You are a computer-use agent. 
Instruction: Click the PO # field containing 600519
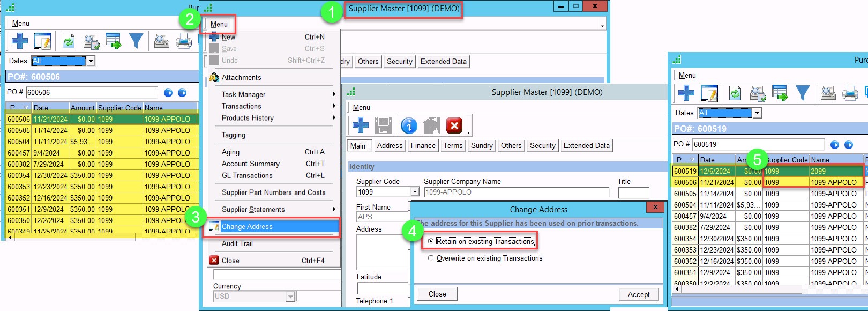[x=758, y=144]
